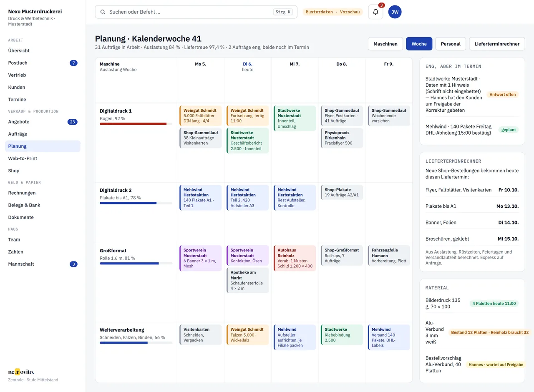Go to Übersicht in the sidebar

click(43, 50)
